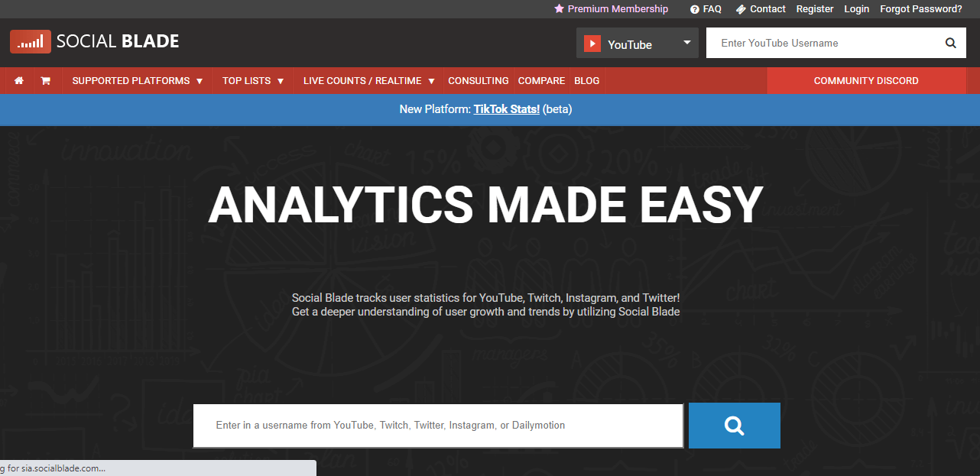The height and width of the screenshot is (476, 980).
Task: Click the Forgot Password link
Action: [x=921, y=9]
